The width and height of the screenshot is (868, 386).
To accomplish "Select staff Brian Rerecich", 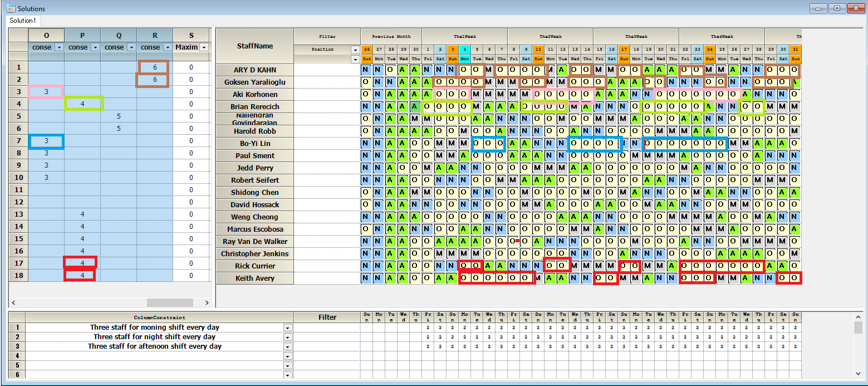I will (x=255, y=106).
